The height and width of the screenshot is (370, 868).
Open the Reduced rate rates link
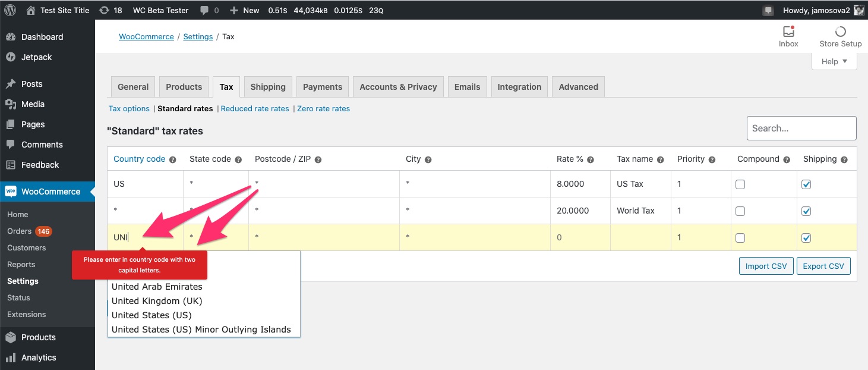pos(254,108)
